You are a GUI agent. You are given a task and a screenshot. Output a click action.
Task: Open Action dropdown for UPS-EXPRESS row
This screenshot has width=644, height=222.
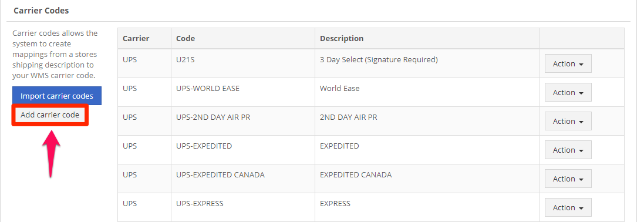(x=568, y=208)
